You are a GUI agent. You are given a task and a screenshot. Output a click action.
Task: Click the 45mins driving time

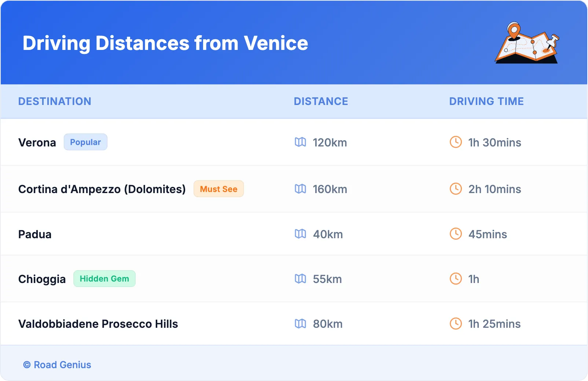488,234
